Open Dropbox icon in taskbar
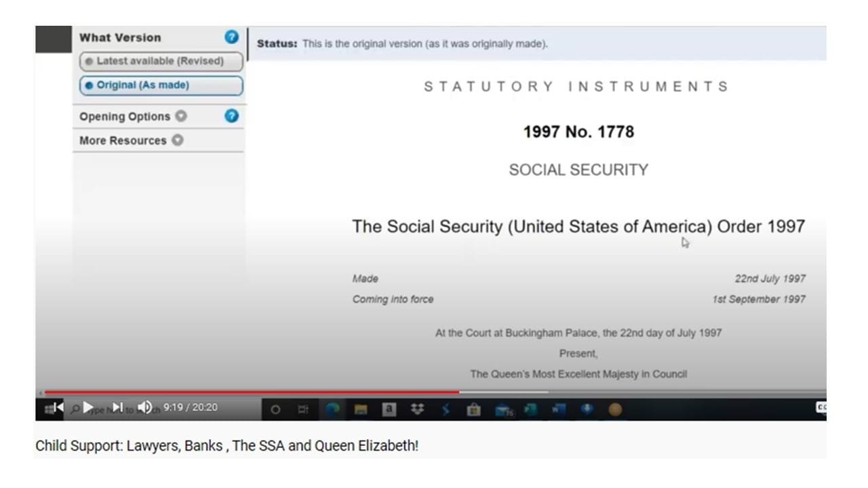 (418, 409)
